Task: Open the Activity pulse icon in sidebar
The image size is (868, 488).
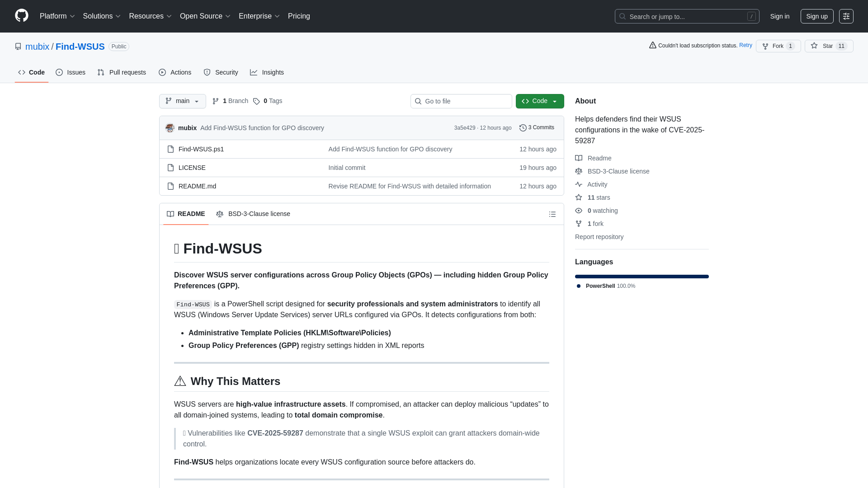Action: click(x=579, y=184)
